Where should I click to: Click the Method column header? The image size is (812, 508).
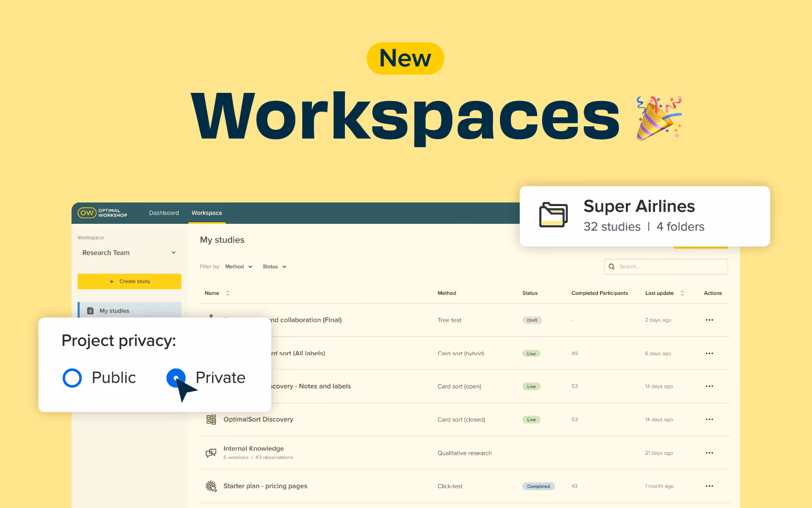(x=447, y=293)
